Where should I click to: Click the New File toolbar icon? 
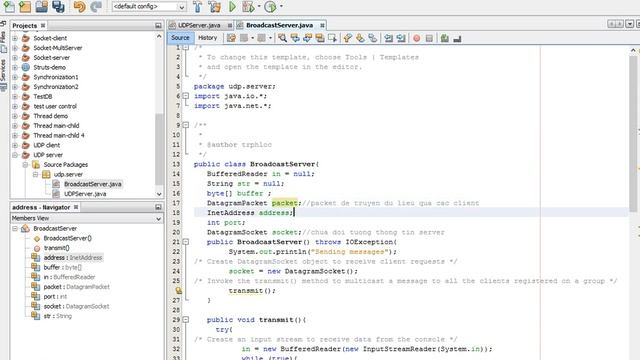click(x=9, y=6)
